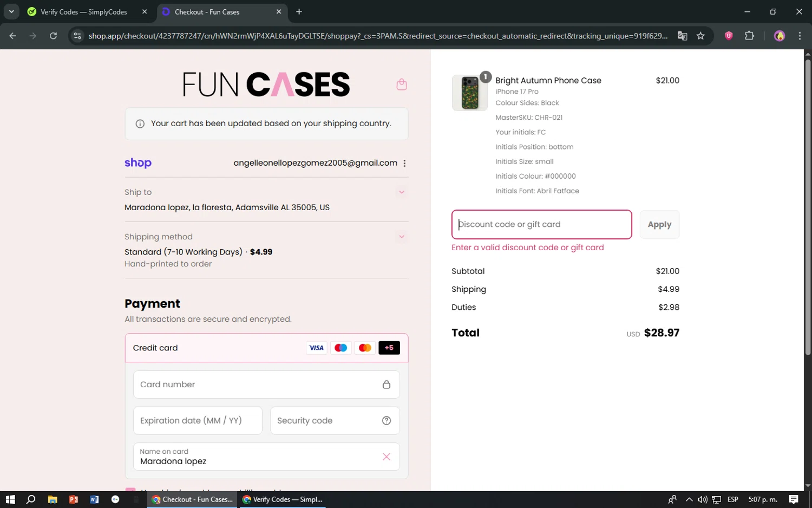Click the Shop logo
This screenshot has height=508, width=812.
click(x=138, y=163)
